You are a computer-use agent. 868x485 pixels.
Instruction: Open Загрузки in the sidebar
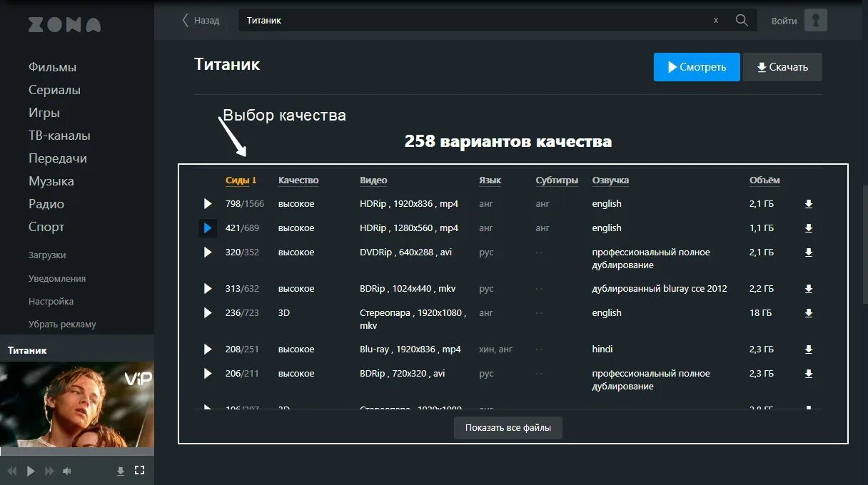tap(47, 255)
